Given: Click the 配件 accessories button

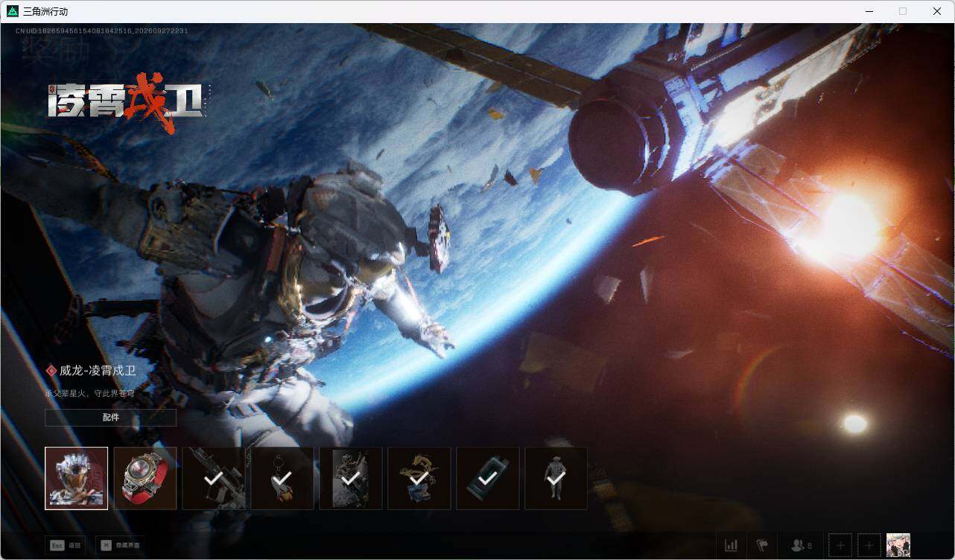Looking at the screenshot, I should tap(111, 418).
